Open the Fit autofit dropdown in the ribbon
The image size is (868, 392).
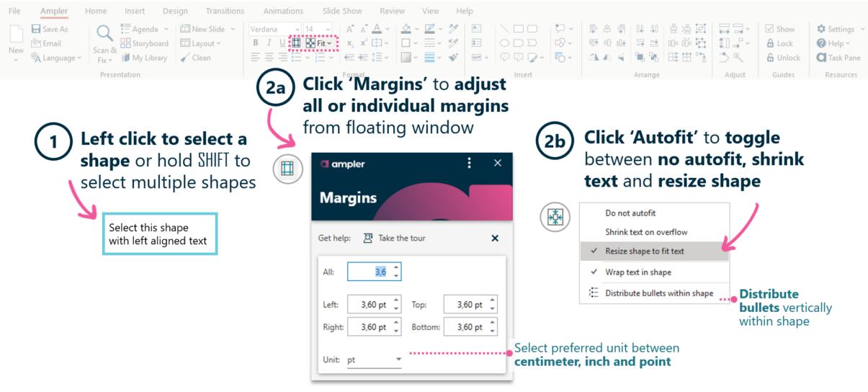coord(319,43)
